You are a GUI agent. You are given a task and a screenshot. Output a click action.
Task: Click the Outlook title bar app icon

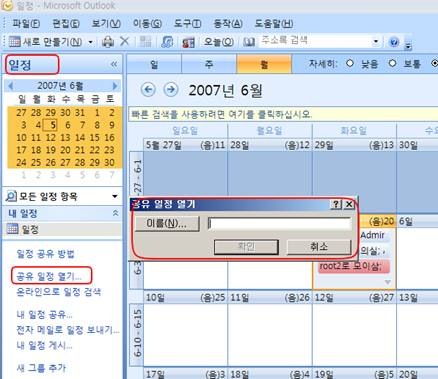click(x=6, y=5)
